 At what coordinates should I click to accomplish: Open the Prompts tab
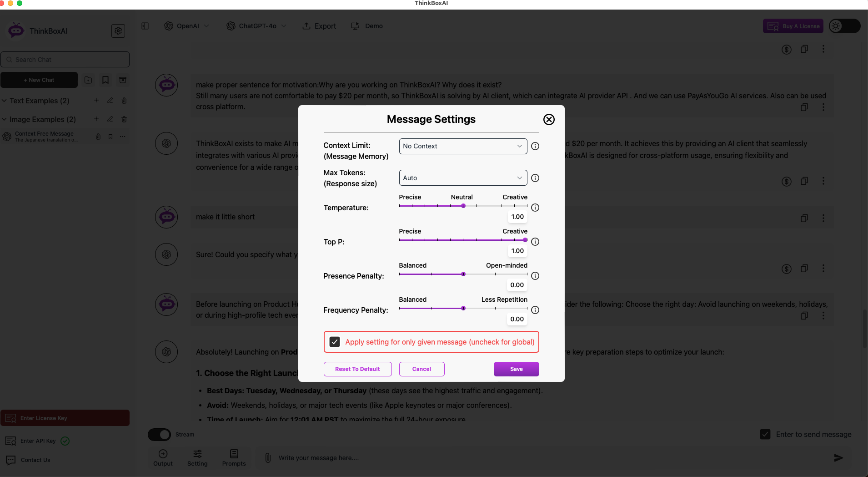coord(234,458)
